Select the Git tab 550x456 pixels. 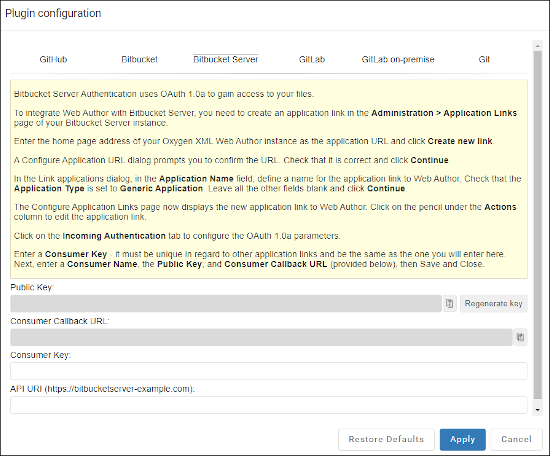coord(484,59)
